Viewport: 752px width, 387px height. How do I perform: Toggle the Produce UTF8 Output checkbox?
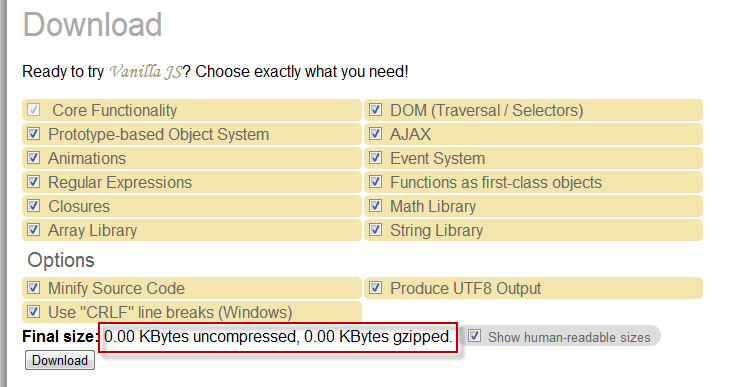pyautogui.click(x=375, y=287)
